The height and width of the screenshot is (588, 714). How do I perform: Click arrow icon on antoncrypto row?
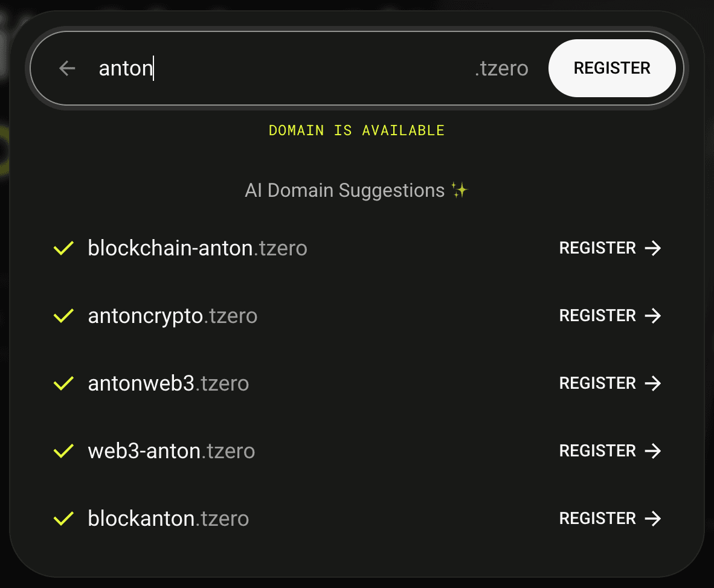pos(653,315)
